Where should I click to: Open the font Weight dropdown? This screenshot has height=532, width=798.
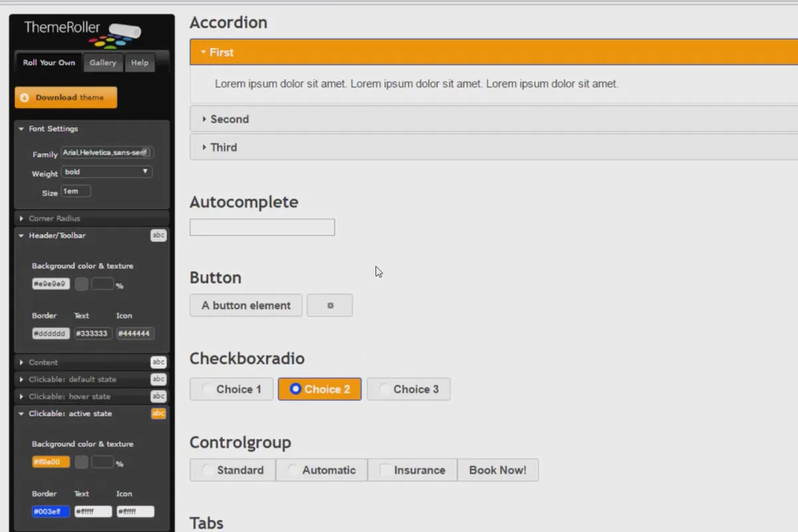106,172
